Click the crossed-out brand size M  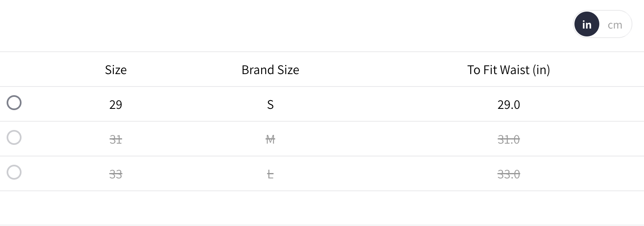pyautogui.click(x=270, y=139)
